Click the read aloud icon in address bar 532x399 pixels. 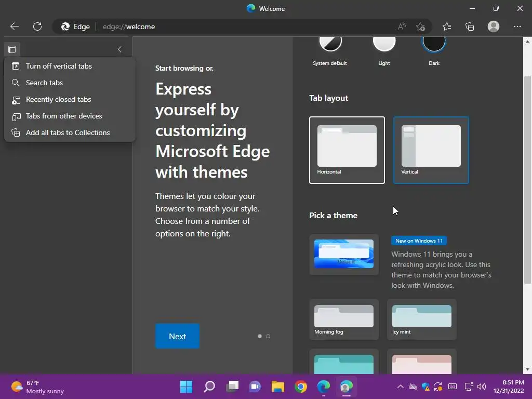(x=402, y=26)
